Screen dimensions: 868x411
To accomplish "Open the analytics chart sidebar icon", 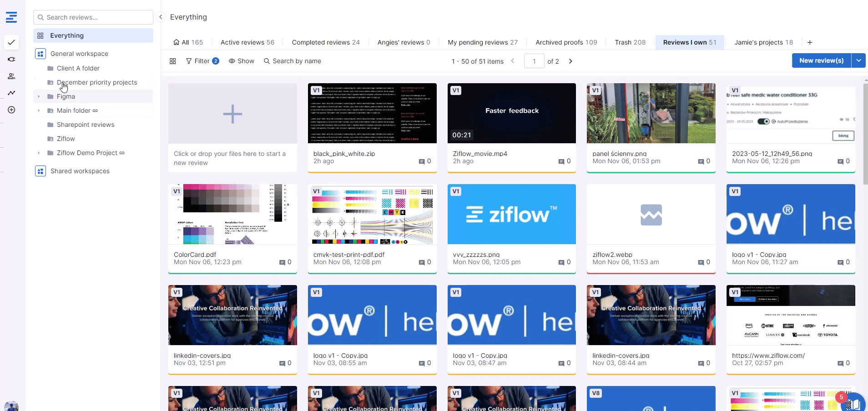I will [11, 93].
